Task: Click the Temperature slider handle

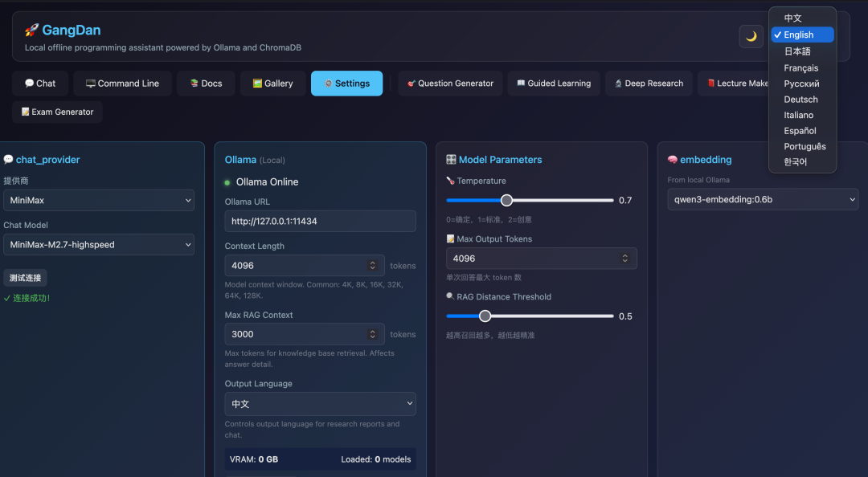Action: tap(506, 200)
